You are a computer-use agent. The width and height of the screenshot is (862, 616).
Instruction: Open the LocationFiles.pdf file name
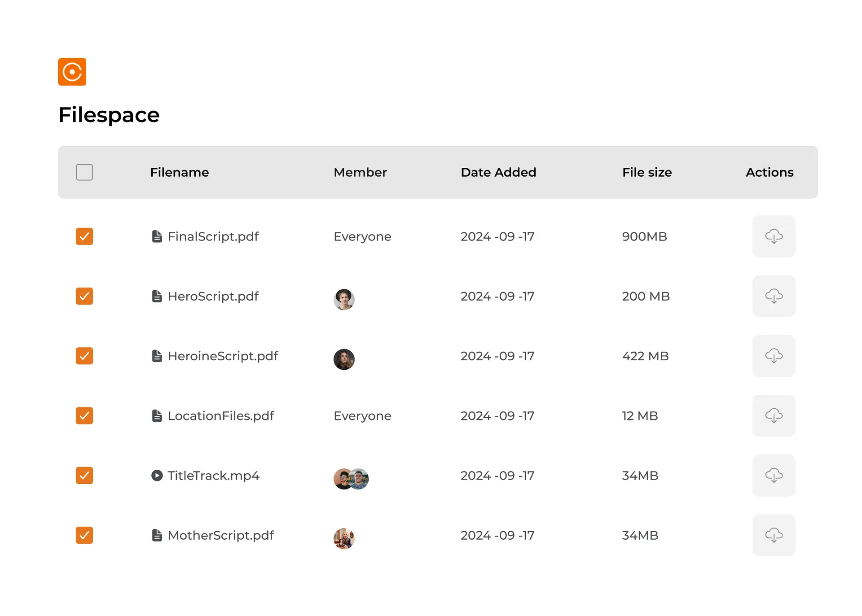coord(220,416)
